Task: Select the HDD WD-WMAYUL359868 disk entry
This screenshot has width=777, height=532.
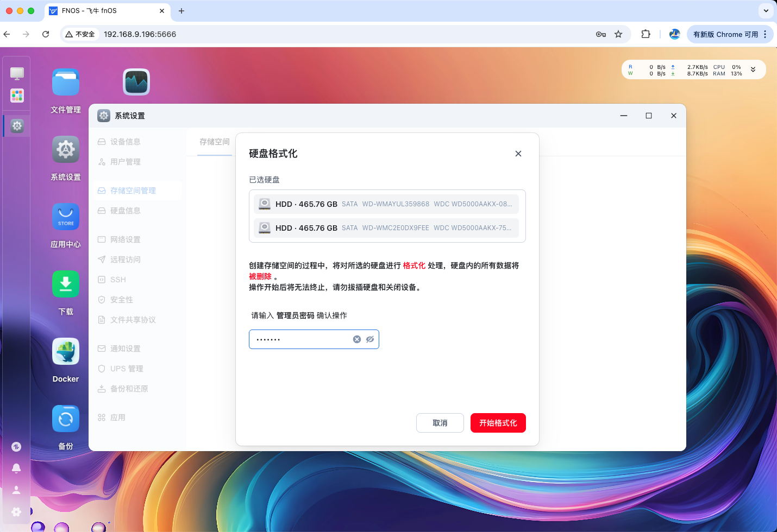Action: (x=386, y=204)
